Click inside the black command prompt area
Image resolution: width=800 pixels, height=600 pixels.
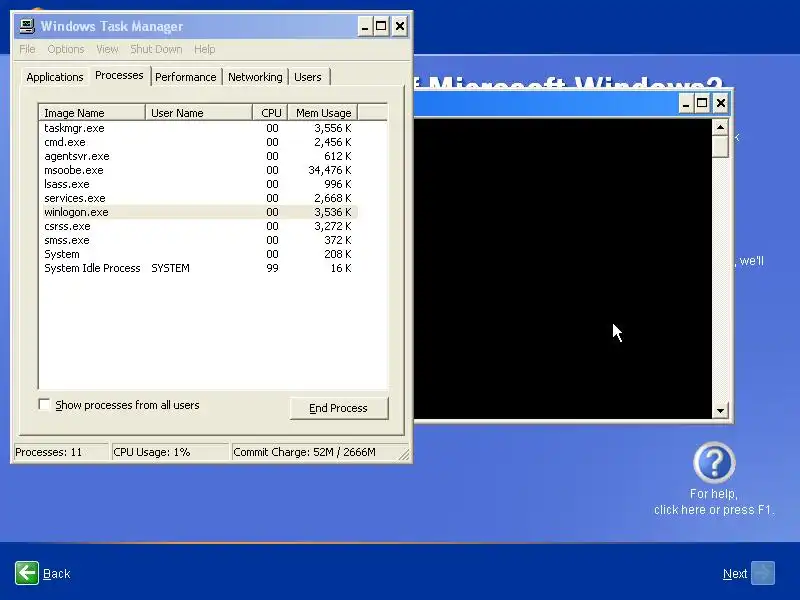tap(562, 268)
